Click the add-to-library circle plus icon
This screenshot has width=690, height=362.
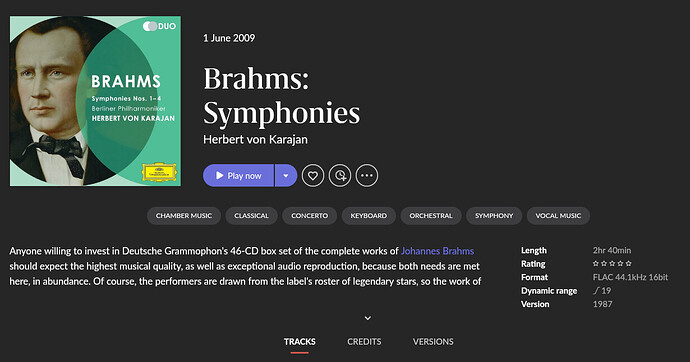click(340, 176)
